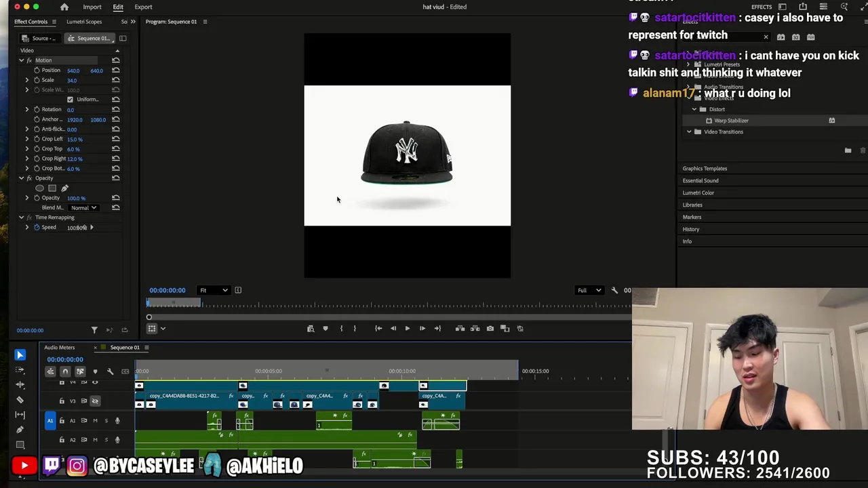Image resolution: width=868 pixels, height=488 pixels.
Task: Step back one frame
Action: 393,329
